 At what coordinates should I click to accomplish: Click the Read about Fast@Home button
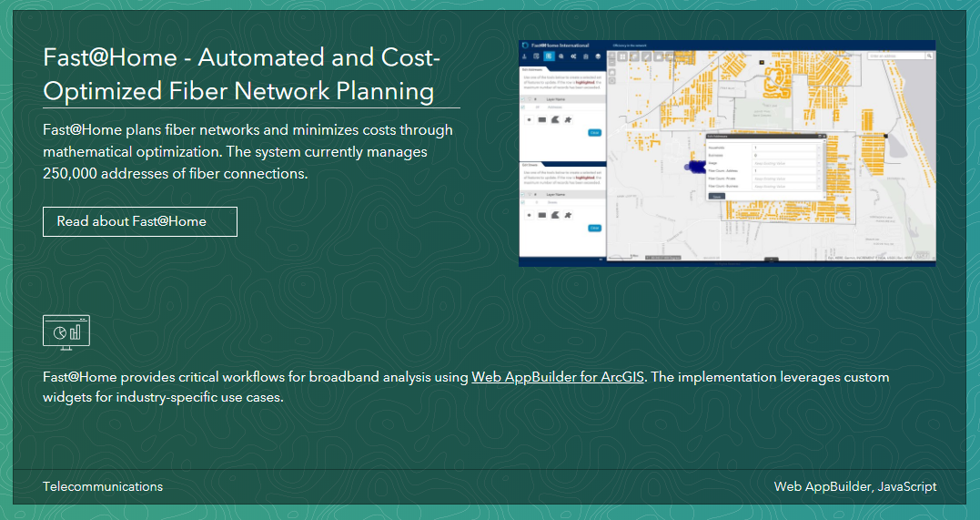140,221
